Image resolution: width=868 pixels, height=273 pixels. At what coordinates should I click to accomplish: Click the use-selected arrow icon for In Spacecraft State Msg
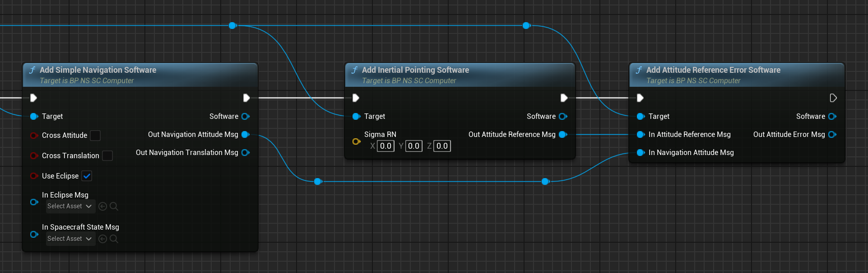pyautogui.click(x=102, y=239)
